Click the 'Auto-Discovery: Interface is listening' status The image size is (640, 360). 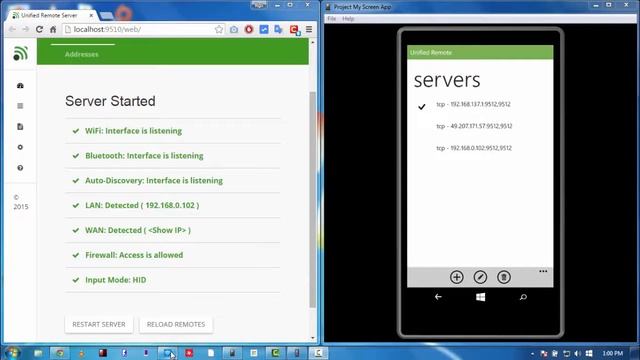click(x=154, y=181)
